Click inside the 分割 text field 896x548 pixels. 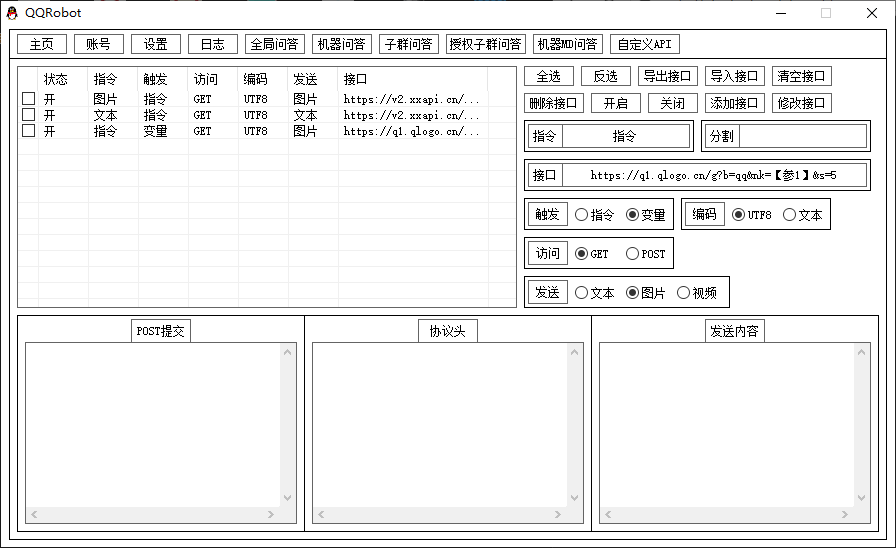[802, 136]
